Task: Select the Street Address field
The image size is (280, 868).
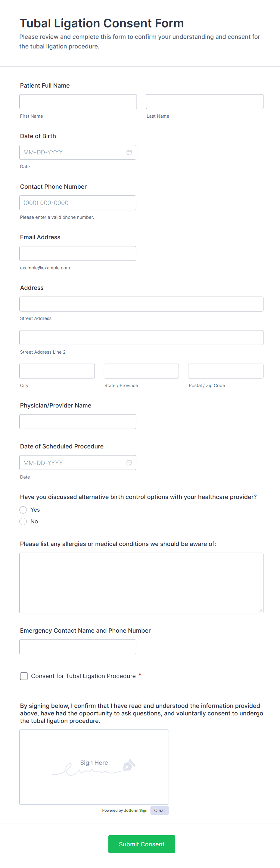Action: [141, 304]
